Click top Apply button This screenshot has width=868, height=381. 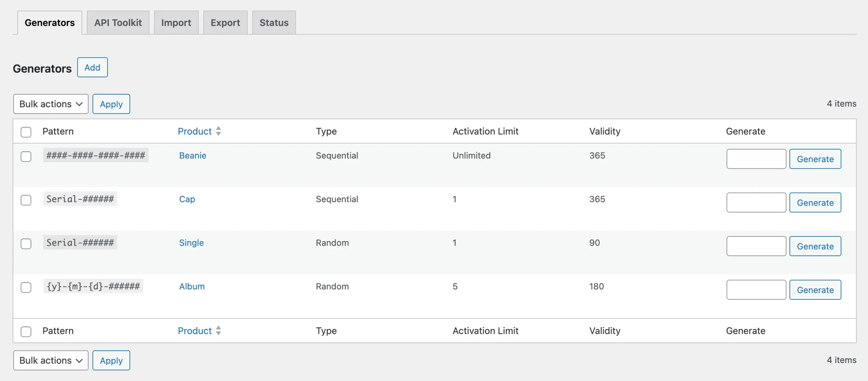click(x=111, y=104)
